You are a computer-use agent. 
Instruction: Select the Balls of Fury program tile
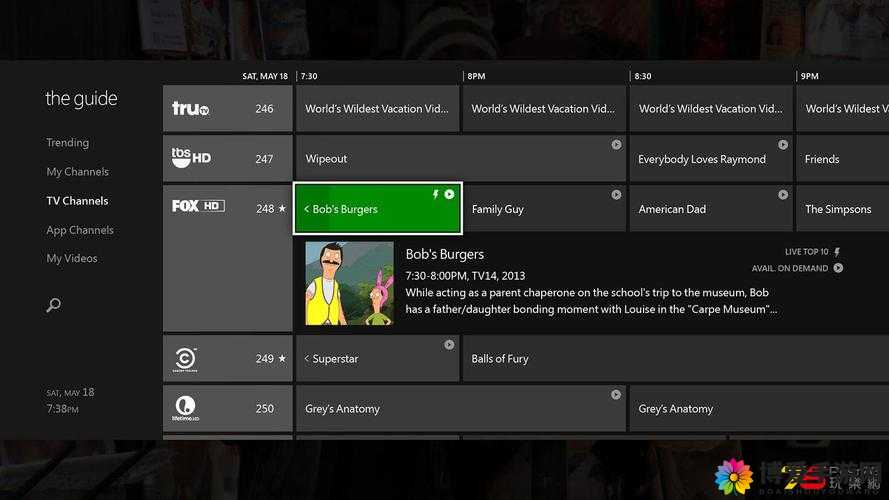click(676, 358)
